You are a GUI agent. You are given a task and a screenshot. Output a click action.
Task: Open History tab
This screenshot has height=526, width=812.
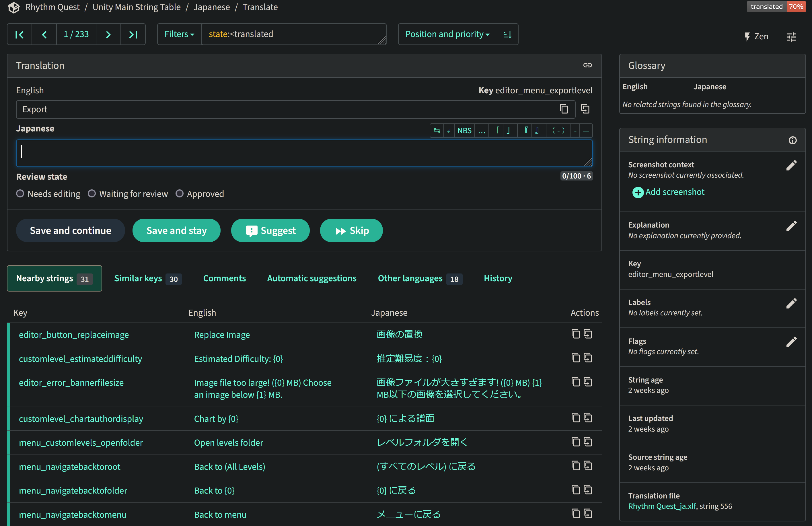coord(498,279)
